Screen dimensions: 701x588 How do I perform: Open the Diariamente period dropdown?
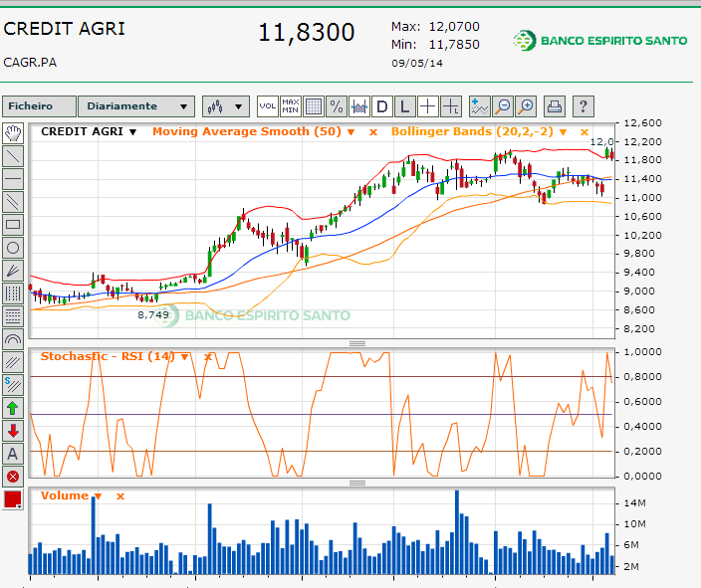click(136, 106)
